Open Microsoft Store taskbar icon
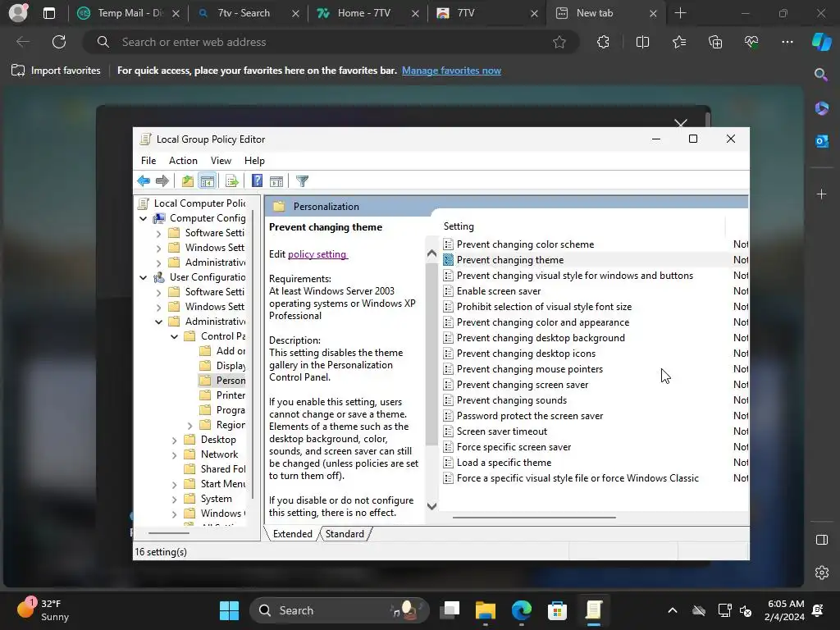This screenshot has width=840, height=630. 557,610
